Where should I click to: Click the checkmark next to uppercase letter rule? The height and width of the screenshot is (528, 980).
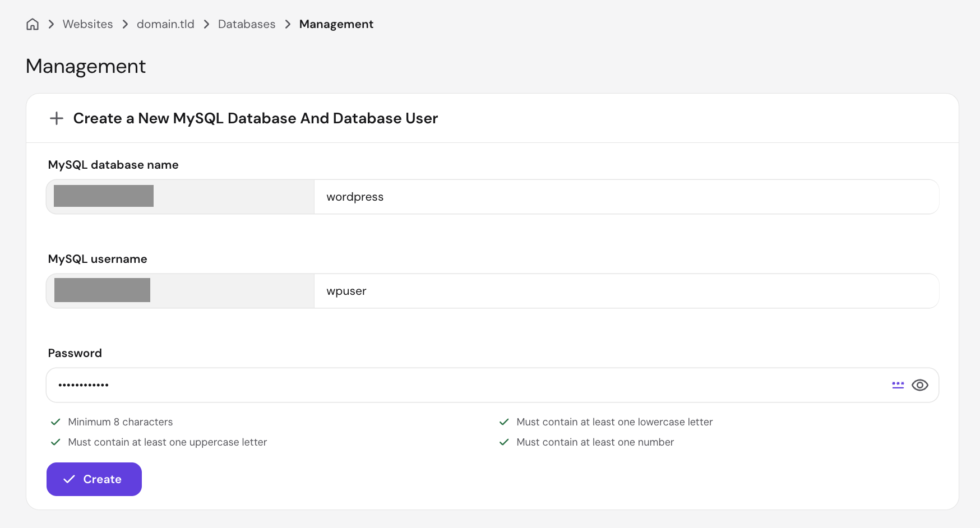coord(56,442)
